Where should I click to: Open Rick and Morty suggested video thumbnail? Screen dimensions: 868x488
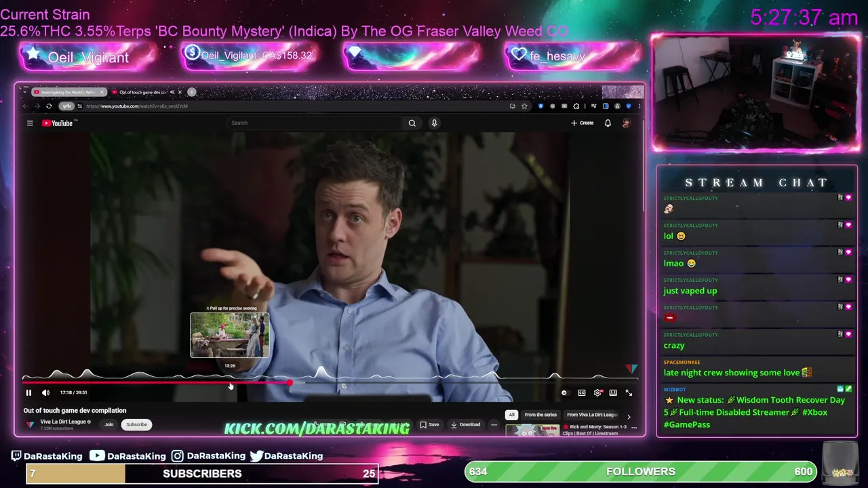click(x=532, y=430)
